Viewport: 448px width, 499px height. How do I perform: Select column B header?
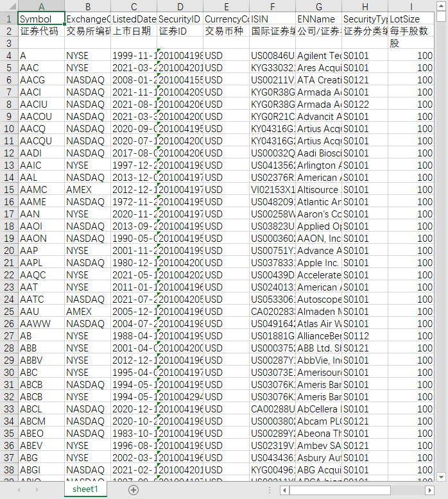88,6
